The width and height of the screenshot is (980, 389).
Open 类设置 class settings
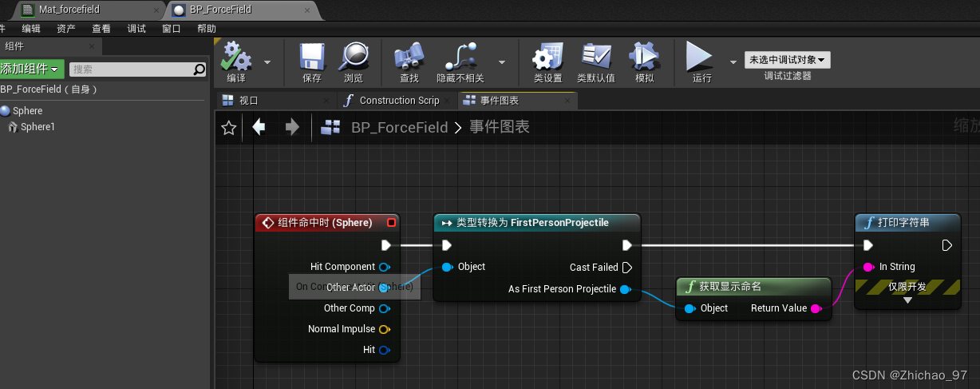coord(548,62)
